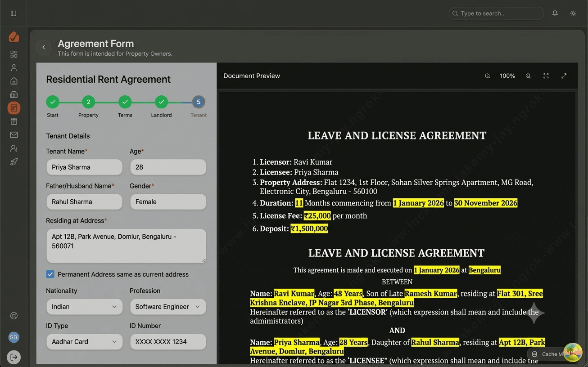Open the dashboard grid icon in sidebar
Screen dimensions: 588x367
(x=14, y=54)
